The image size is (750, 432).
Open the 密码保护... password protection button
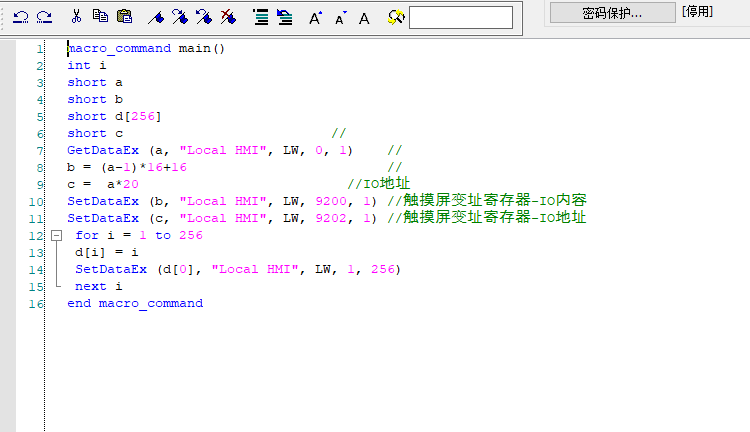click(x=612, y=12)
